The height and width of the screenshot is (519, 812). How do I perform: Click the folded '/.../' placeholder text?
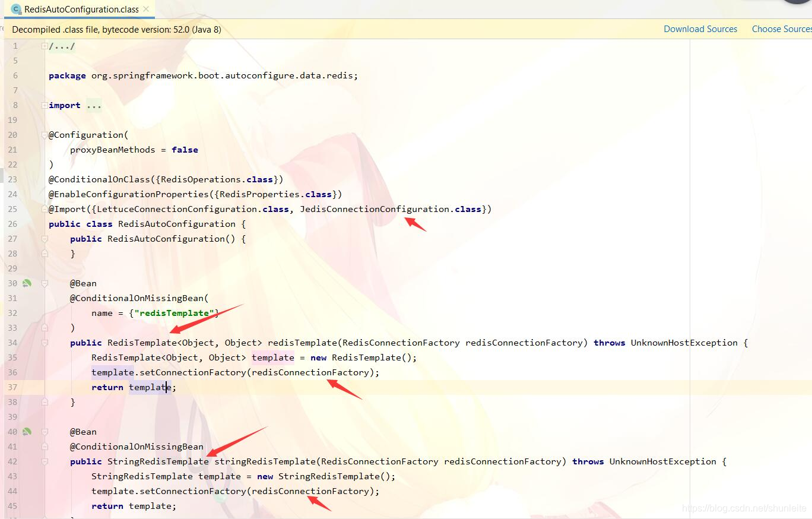[x=62, y=46]
